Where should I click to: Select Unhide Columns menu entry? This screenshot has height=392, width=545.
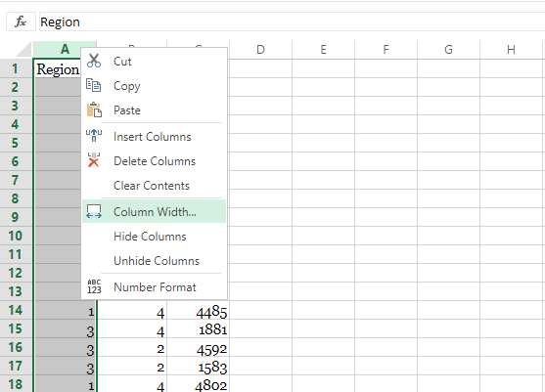(155, 261)
